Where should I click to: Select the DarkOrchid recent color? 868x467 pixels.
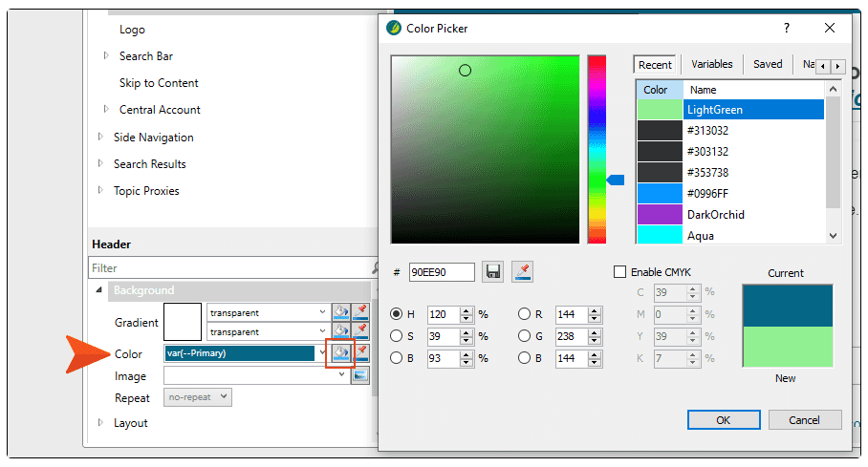coord(730,215)
